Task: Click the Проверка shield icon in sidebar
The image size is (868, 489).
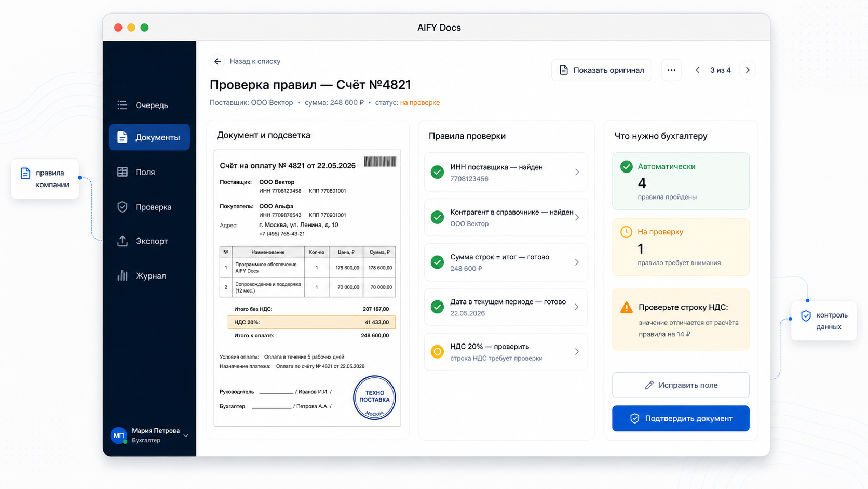Action: (x=123, y=207)
